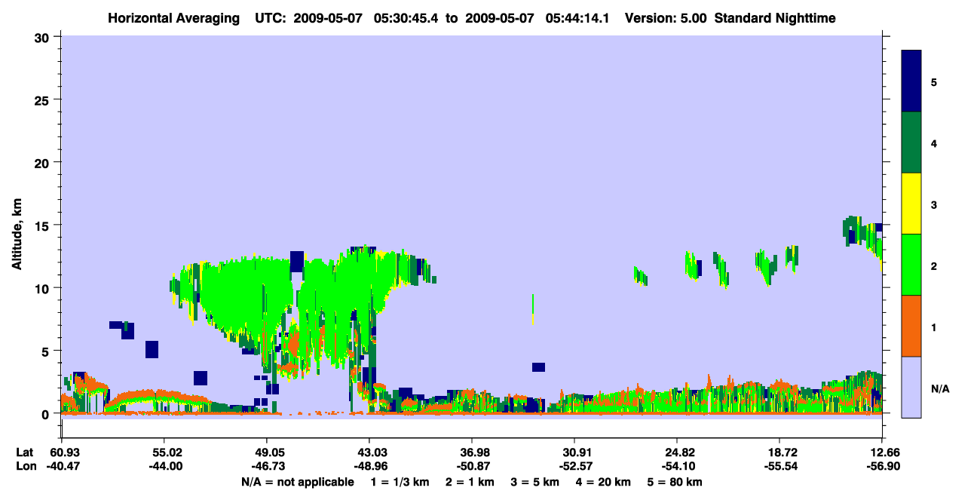
Task: Click latitude value 43.03
Action: pos(369,452)
